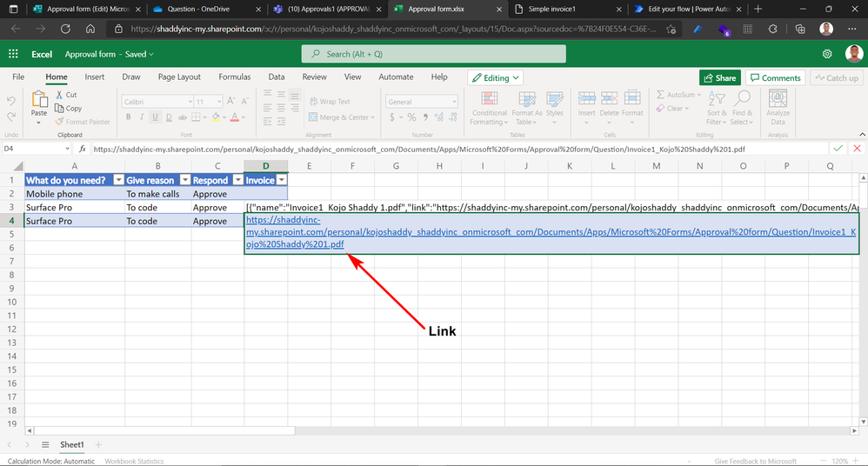Toggle bold formatting
This screenshot has height=466, width=868.
[x=129, y=116]
